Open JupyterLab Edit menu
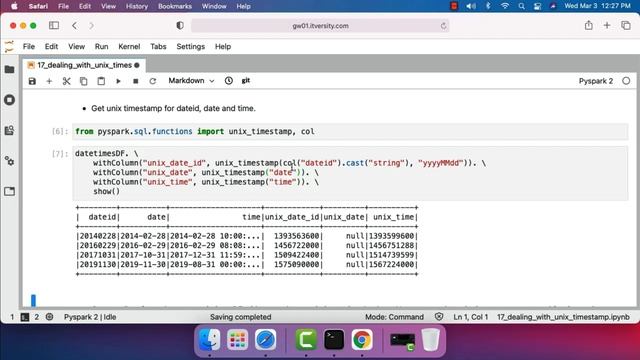 tap(51, 47)
